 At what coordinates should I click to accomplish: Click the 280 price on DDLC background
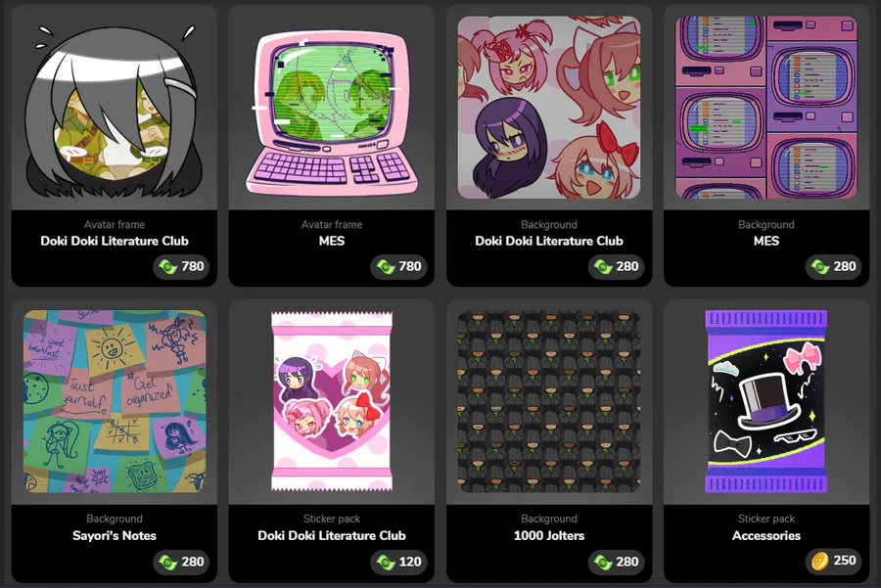[x=617, y=266]
